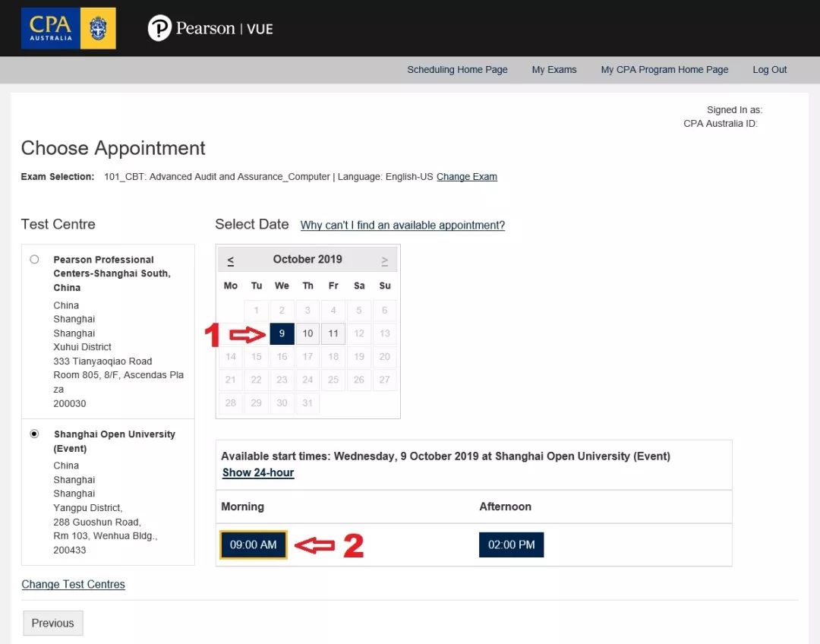This screenshot has width=820, height=644.
Task: Go to My CPA Program Home Page
Action: tap(664, 70)
